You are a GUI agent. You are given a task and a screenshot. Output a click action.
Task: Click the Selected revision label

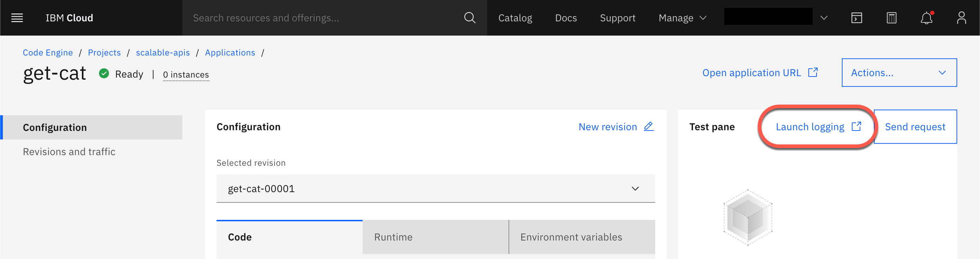pos(251,163)
